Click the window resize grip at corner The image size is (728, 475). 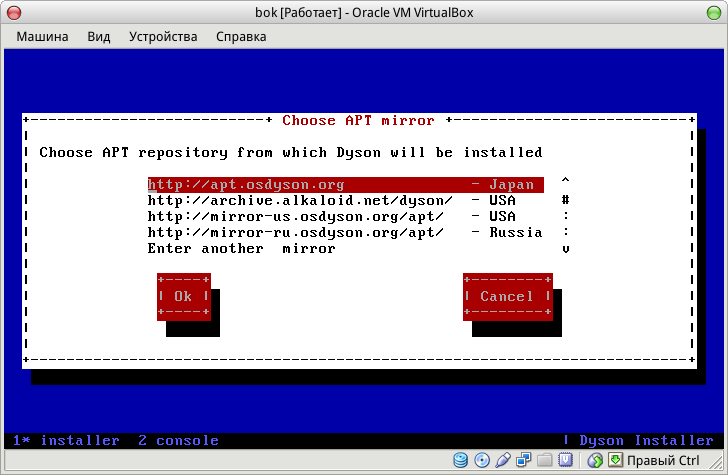[x=718, y=462]
